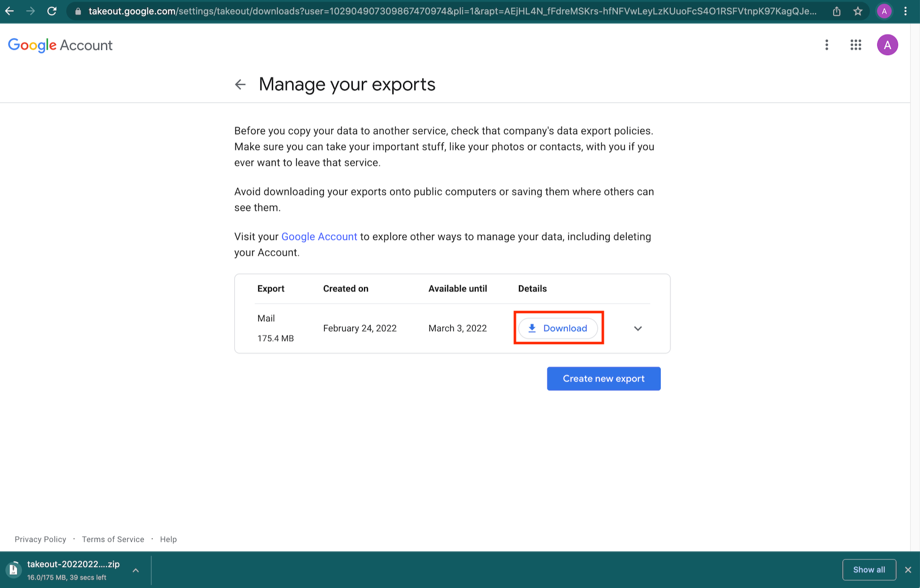Click the Chrome profile icon in toolbar
This screenshot has height=588, width=920.
pos(884,11)
